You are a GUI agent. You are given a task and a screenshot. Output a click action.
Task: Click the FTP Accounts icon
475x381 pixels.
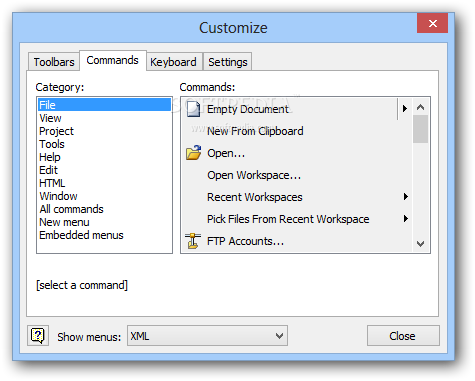click(193, 241)
